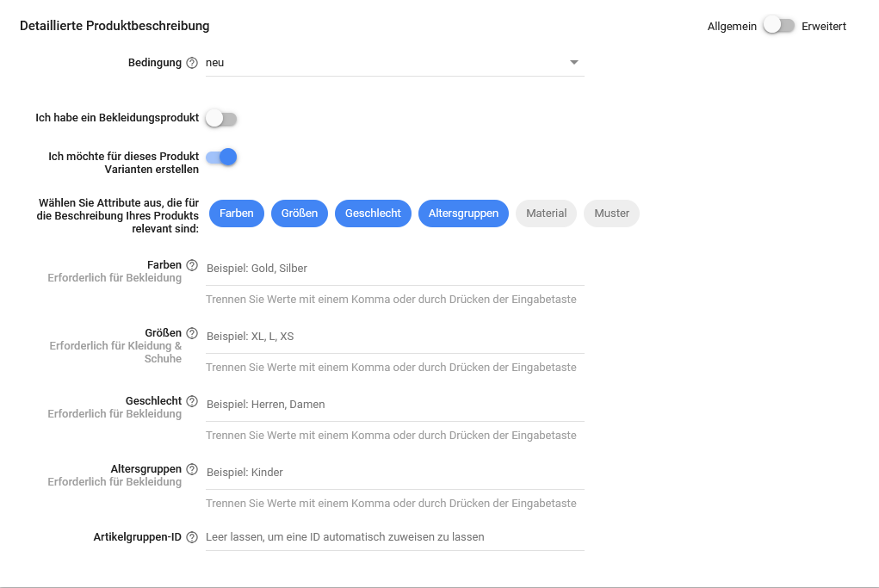
Task: Toggle the Allgemein/Erweitert switch
Action: pos(778,26)
